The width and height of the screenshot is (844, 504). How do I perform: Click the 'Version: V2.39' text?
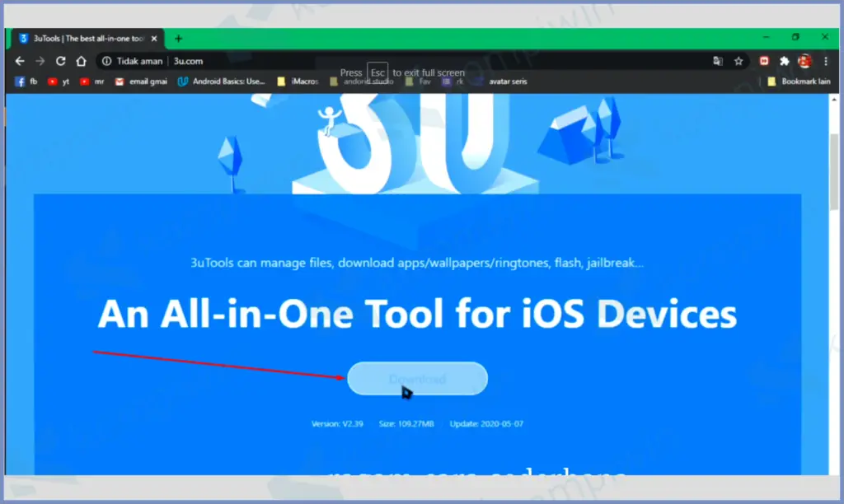[337, 424]
